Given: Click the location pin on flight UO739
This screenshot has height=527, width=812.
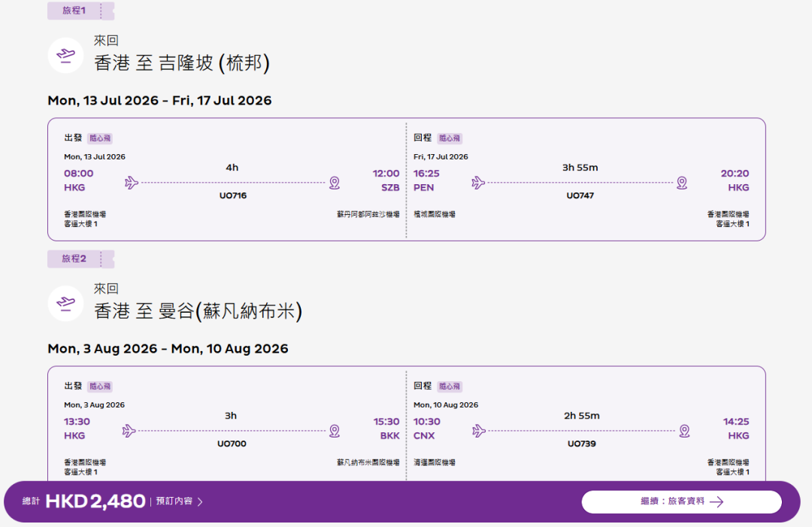Looking at the screenshot, I should [685, 431].
